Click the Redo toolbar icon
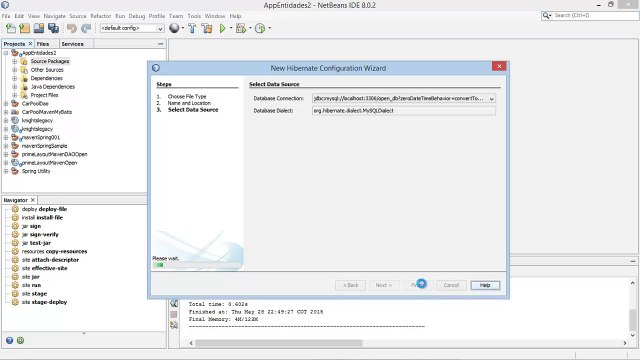 click(x=86, y=28)
